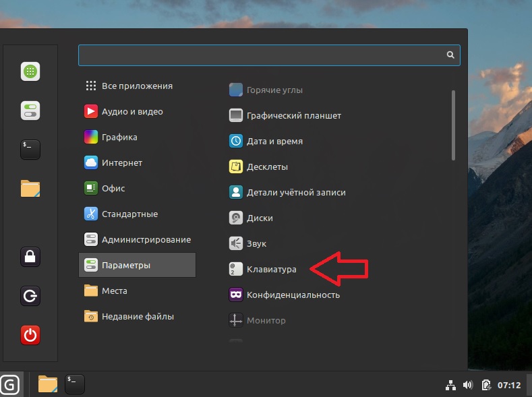Open the Клавиатура keyboard settings
Image resolution: width=532 pixels, height=397 pixels.
pos(271,269)
